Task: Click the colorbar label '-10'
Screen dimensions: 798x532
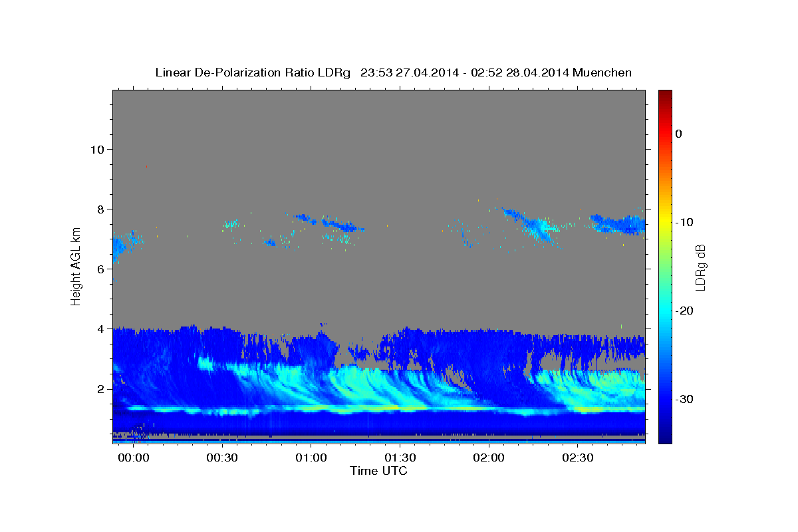Action: (x=684, y=222)
